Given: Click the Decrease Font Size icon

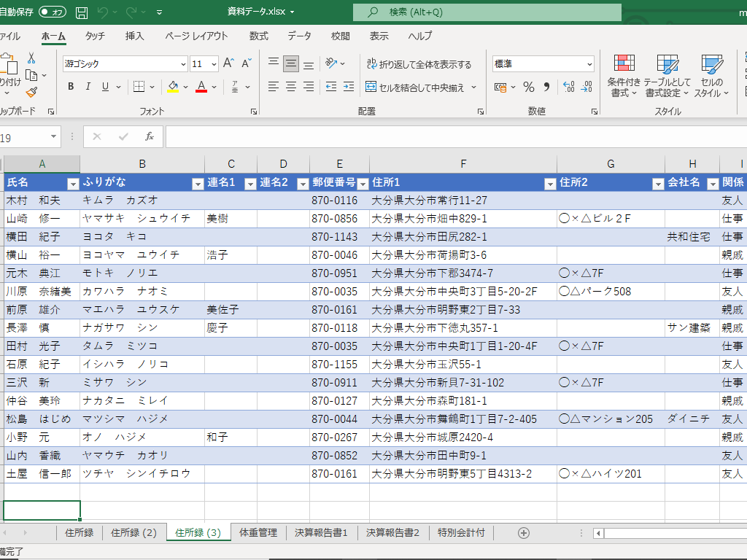Looking at the screenshot, I should pyautogui.click(x=247, y=63).
